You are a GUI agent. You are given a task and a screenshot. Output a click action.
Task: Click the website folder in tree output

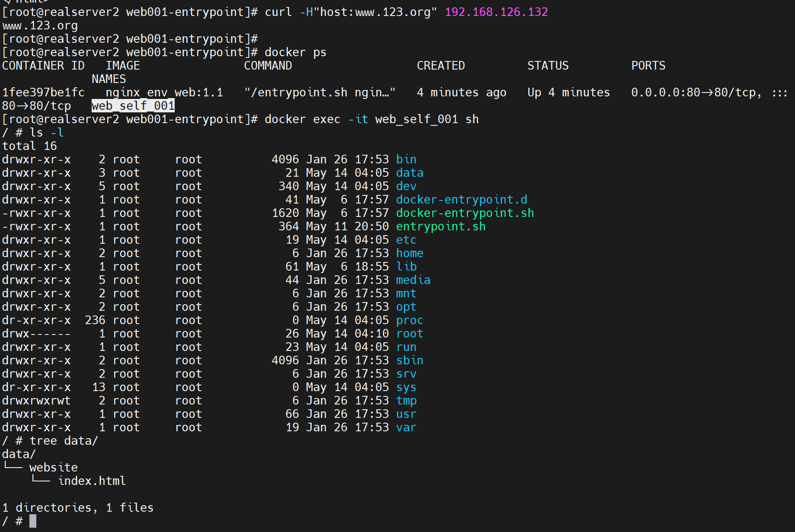(x=53, y=468)
